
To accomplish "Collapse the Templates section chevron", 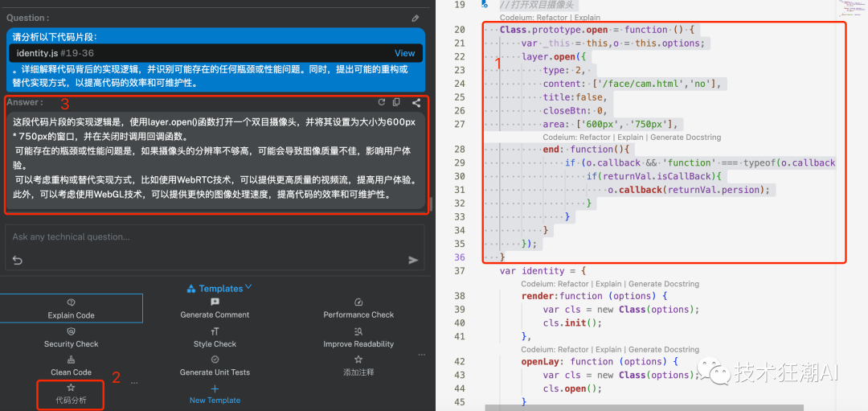I will click(248, 287).
